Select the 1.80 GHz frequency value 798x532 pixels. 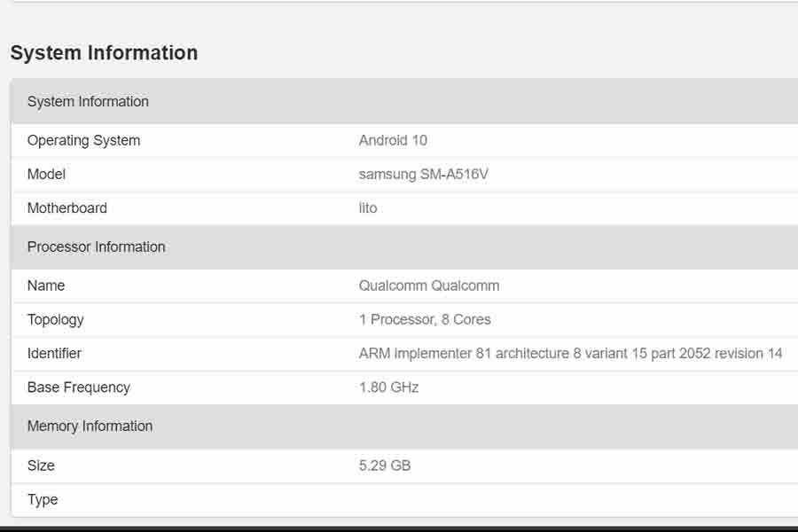tap(389, 387)
